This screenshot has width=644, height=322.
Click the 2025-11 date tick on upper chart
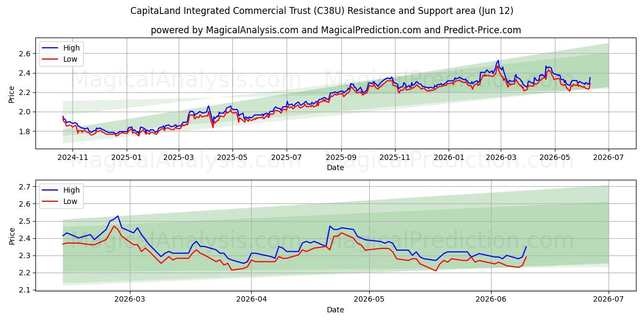(395, 157)
